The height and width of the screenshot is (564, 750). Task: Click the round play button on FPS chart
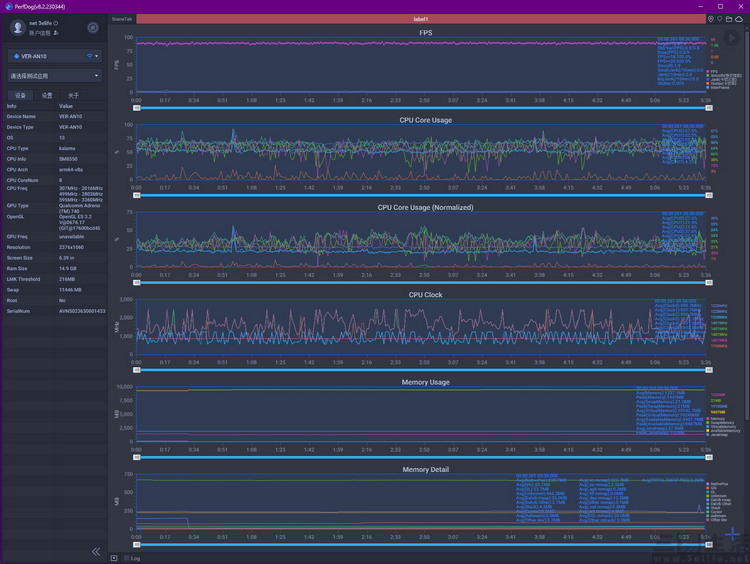click(x=731, y=38)
